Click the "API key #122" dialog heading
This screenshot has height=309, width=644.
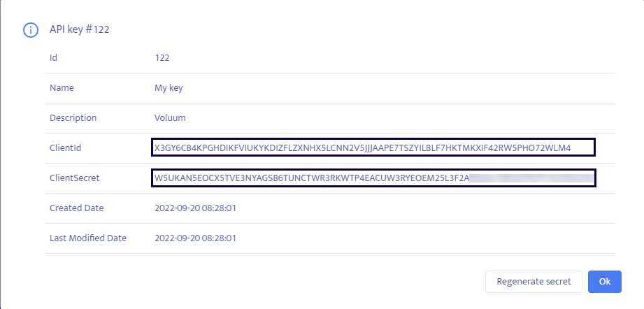[x=79, y=29]
